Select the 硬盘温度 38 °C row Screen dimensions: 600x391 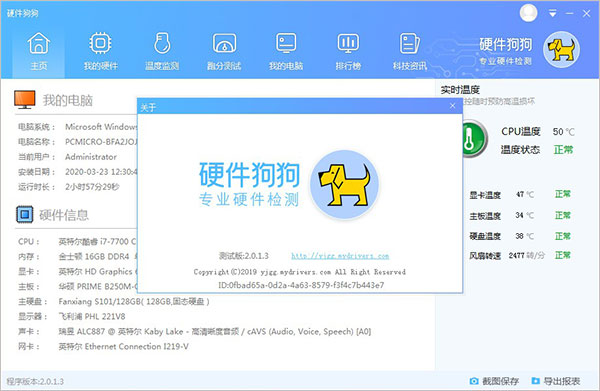click(x=520, y=236)
